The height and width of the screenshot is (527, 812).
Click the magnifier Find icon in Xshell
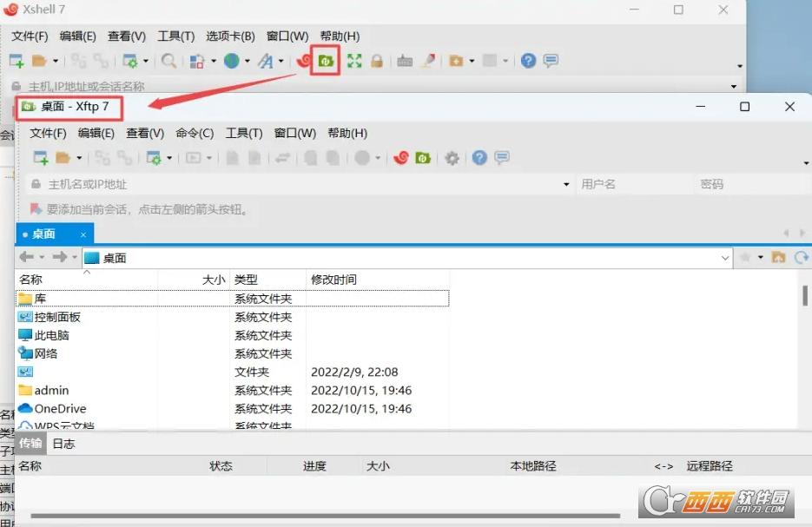pyautogui.click(x=168, y=61)
